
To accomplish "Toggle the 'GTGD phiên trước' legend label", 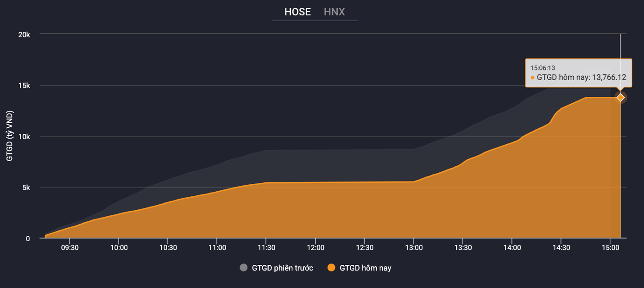I will (x=282, y=268).
